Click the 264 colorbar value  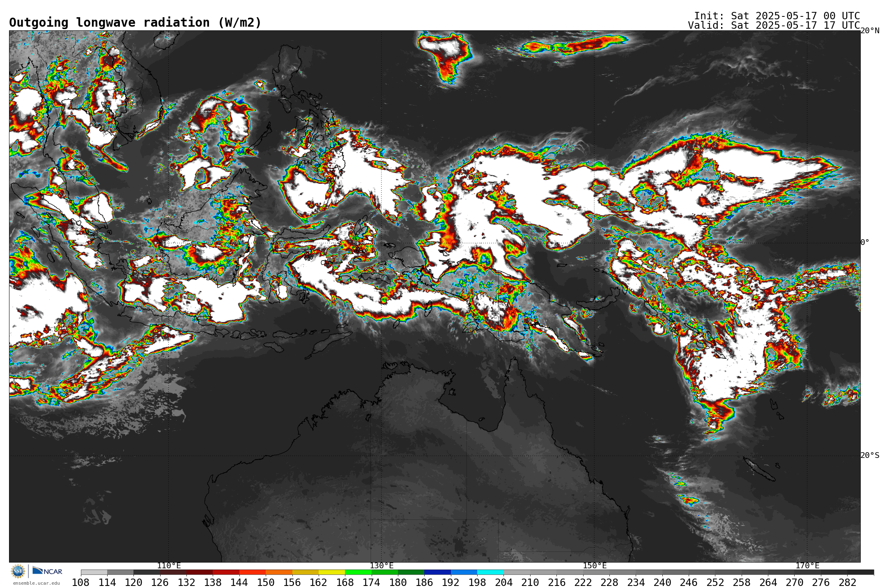768,582
